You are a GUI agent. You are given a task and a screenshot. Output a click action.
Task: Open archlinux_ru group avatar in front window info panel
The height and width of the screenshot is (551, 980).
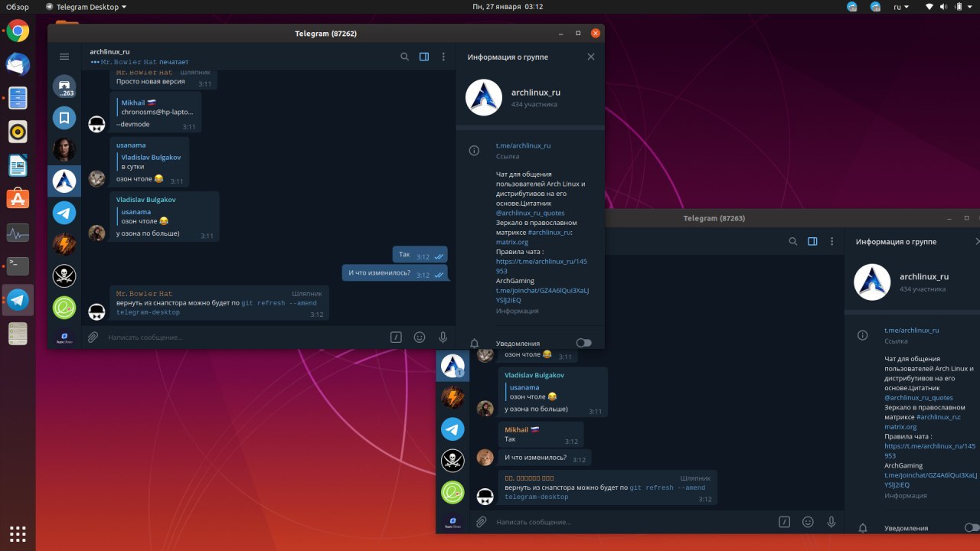[x=484, y=98]
